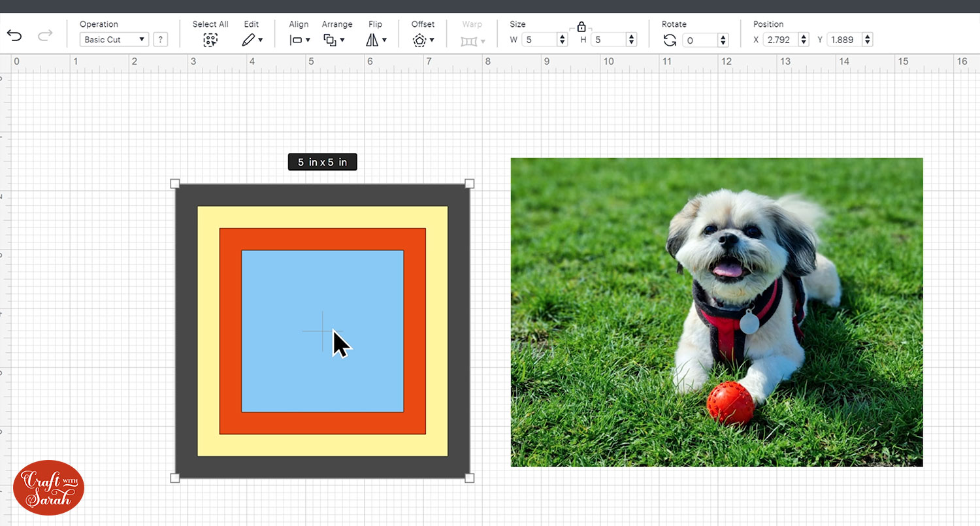Click the Position Y stepper arrows

(x=868, y=39)
